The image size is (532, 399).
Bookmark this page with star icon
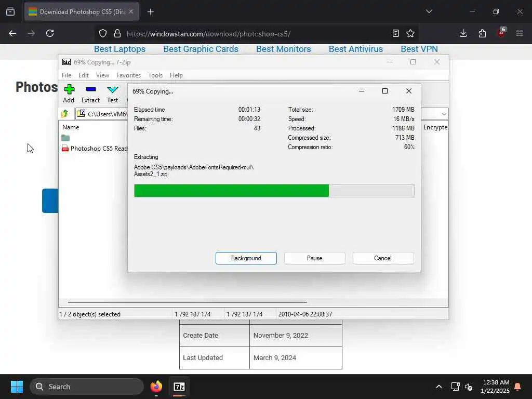[410, 33]
